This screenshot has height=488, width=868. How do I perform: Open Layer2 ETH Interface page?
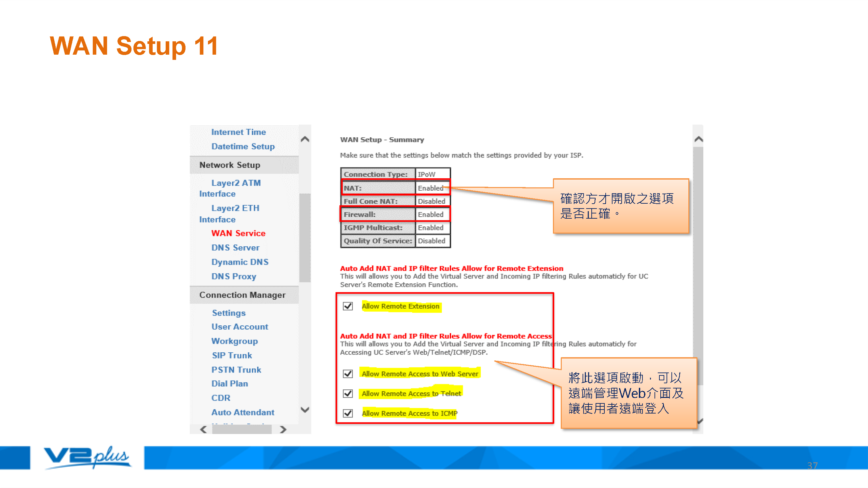click(229, 214)
